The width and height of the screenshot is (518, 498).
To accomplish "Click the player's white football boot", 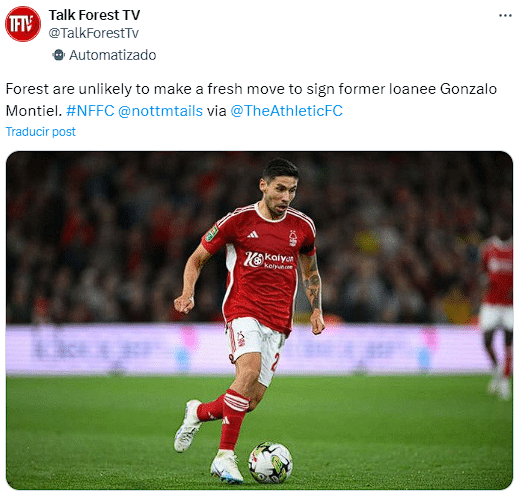I will pos(227,466).
